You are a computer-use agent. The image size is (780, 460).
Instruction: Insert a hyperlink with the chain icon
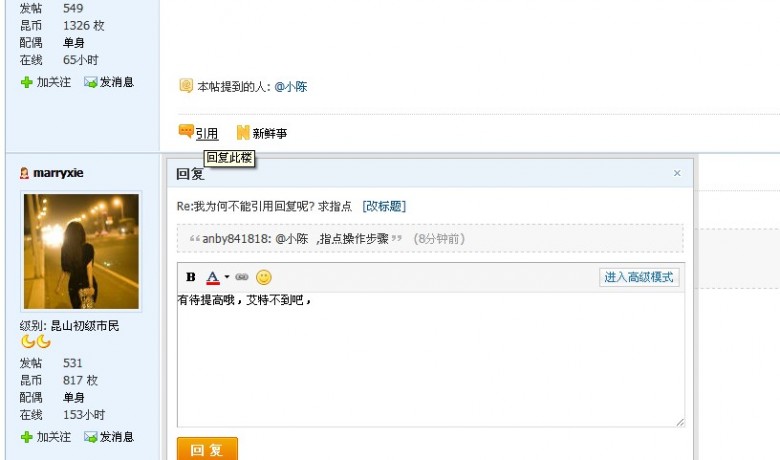(x=242, y=277)
